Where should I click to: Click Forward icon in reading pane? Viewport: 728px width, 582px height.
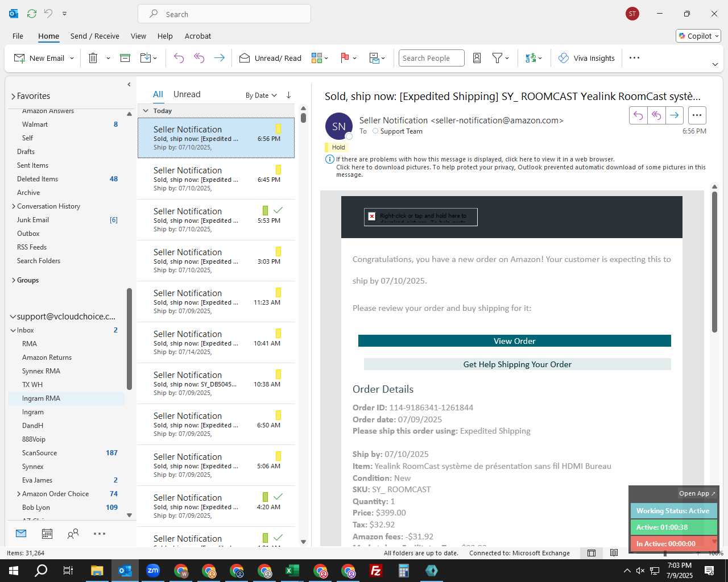tap(674, 115)
